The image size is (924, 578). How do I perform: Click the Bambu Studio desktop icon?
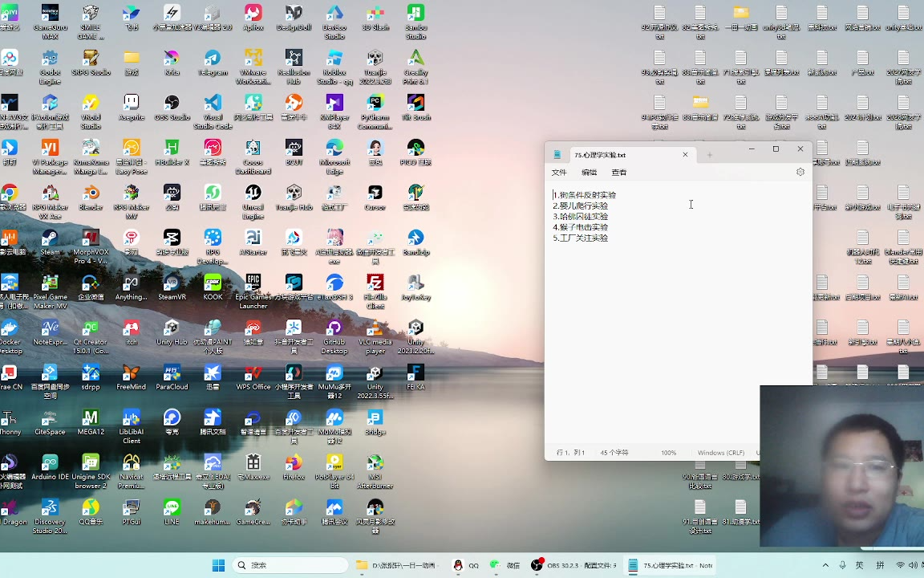[415, 22]
